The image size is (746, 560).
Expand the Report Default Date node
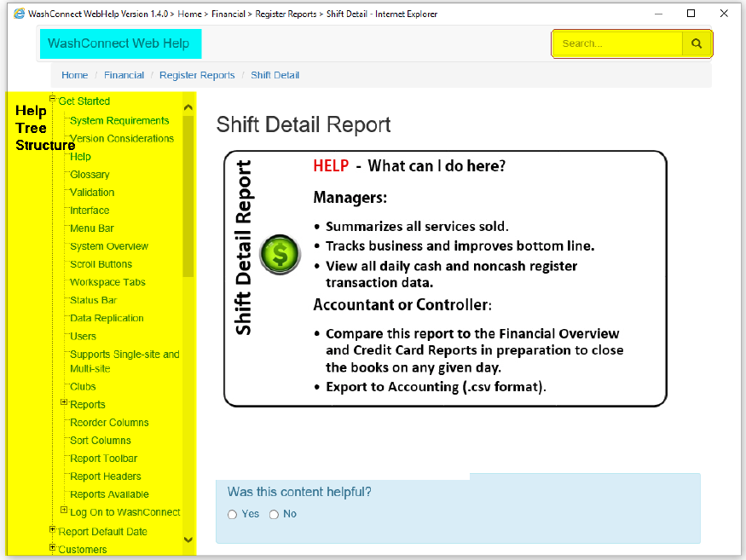(x=52, y=529)
